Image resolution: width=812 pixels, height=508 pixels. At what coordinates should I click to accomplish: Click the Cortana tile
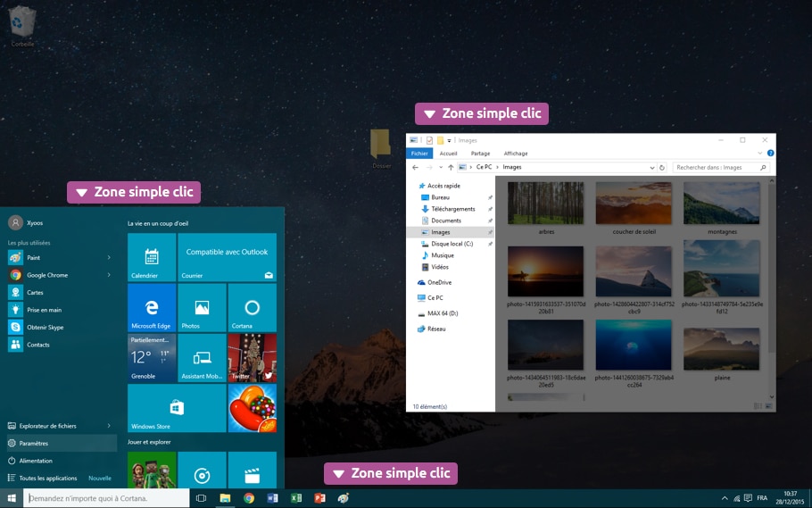252,308
